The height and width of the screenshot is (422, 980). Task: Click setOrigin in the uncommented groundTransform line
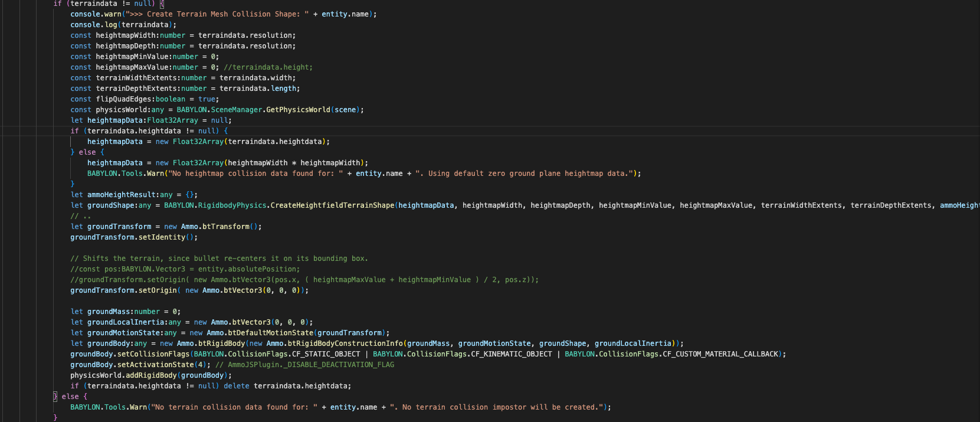click(158, 290)
